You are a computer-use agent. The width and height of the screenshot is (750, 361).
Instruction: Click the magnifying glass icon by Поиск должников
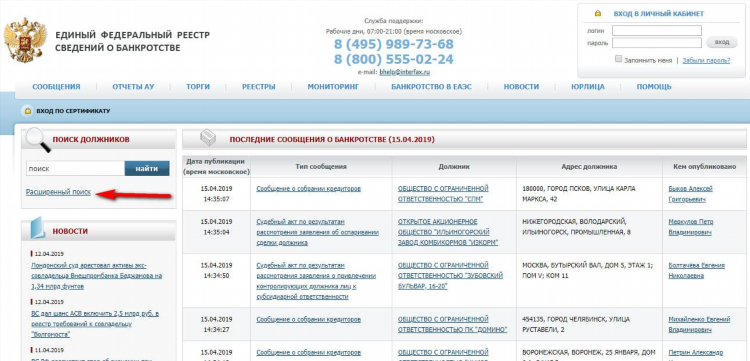[x=37, y=140]
